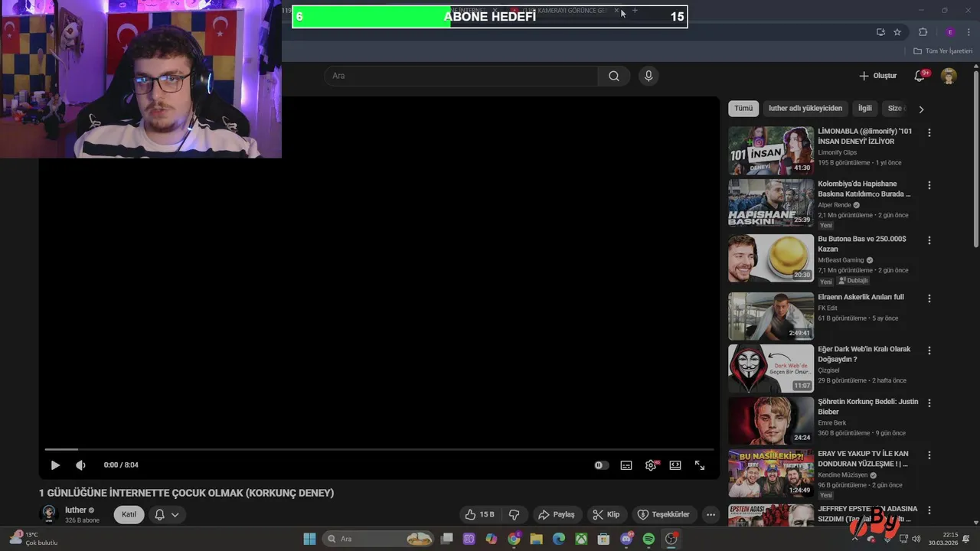The width and height of the screenshot is (980, 551).
Task: Click the Katıl join button
Action: [129, 514]
